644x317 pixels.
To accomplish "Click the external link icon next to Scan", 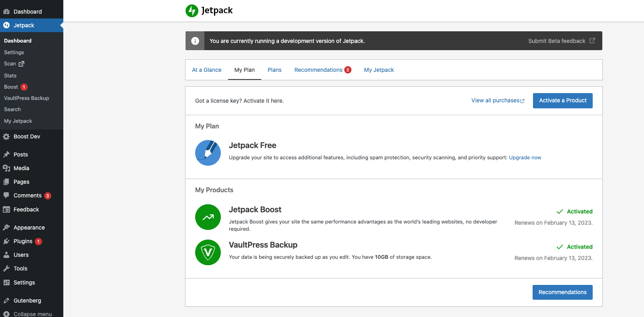I will (x=22, y=64).
